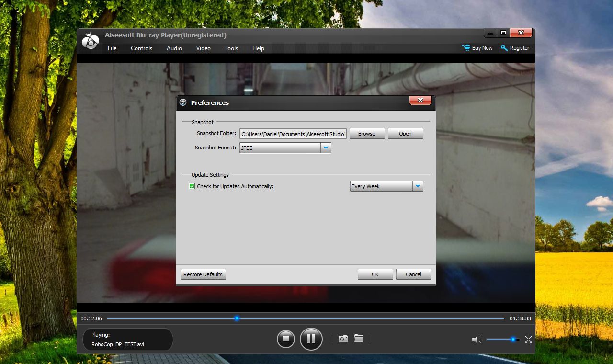Click Restore Defaults
Screen dimensions: 613x364
coord(203,274)
